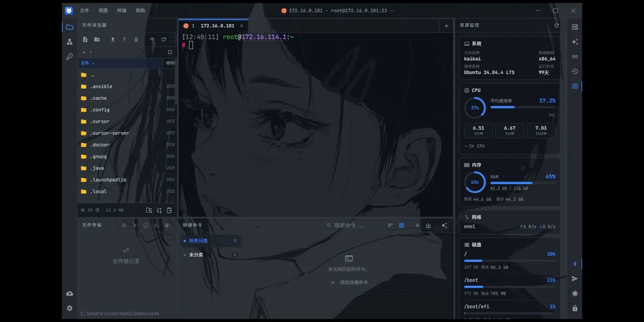The image size is (644, 322).
Task: Pause file transfers
Action: point(124,225)
